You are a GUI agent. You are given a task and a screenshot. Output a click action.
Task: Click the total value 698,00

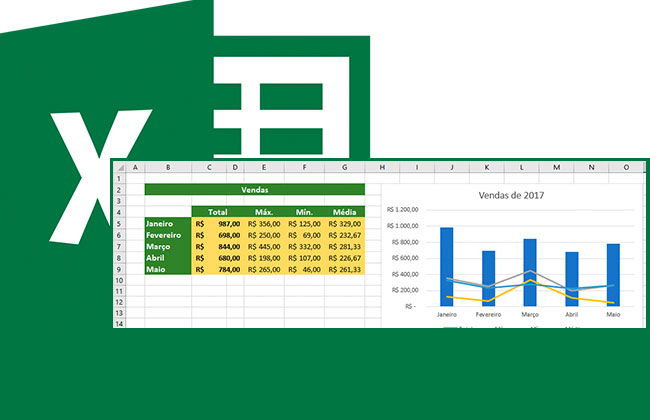click(x=229, y=235)
